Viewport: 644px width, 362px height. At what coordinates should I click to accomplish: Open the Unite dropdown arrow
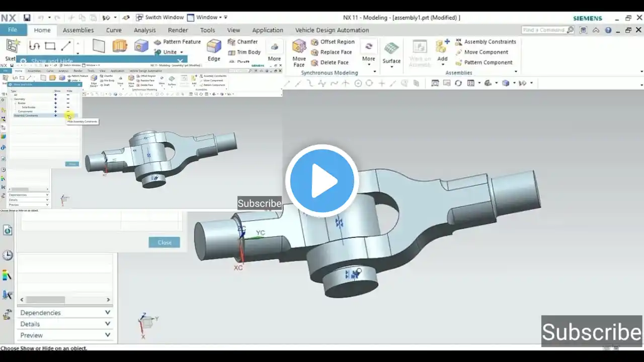pos(182,52)
